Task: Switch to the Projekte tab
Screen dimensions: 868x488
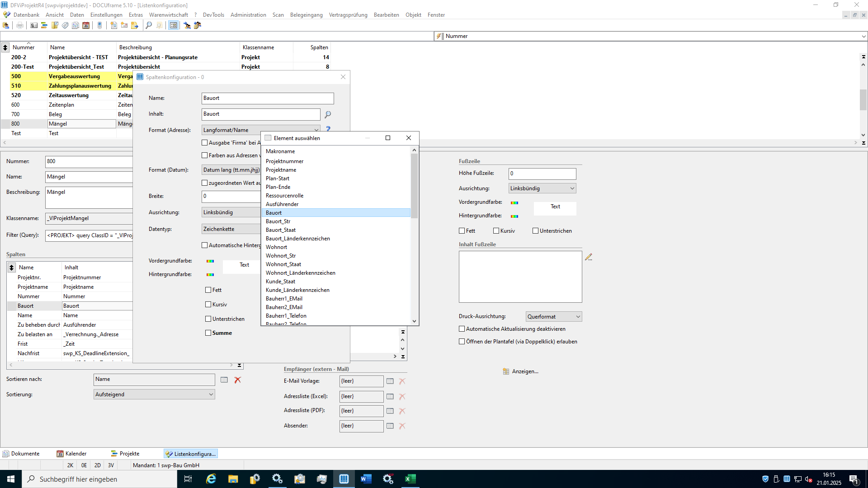Action: (125, 454)
